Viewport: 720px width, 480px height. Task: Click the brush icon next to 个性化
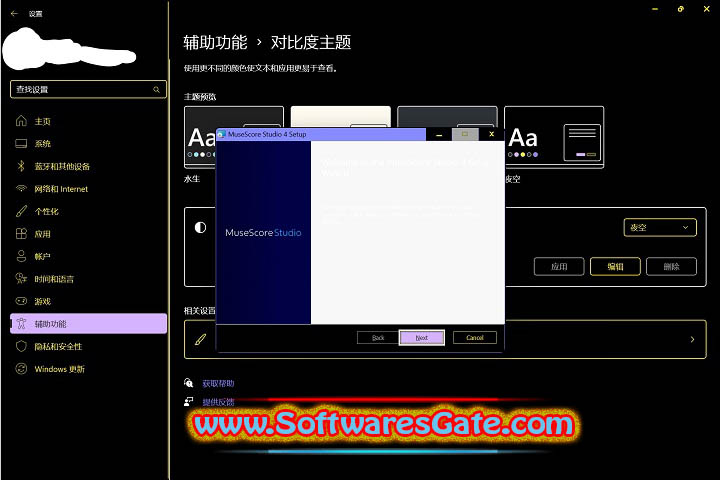click(21, 211)
